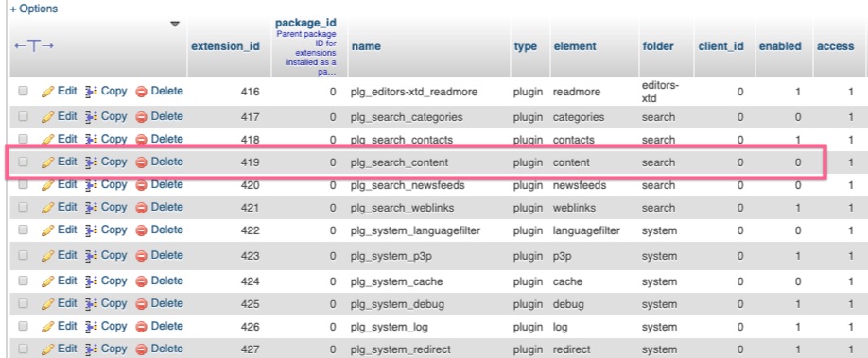
Task: Click the red delete icon in row 426
Action: (x=141, y=327)
